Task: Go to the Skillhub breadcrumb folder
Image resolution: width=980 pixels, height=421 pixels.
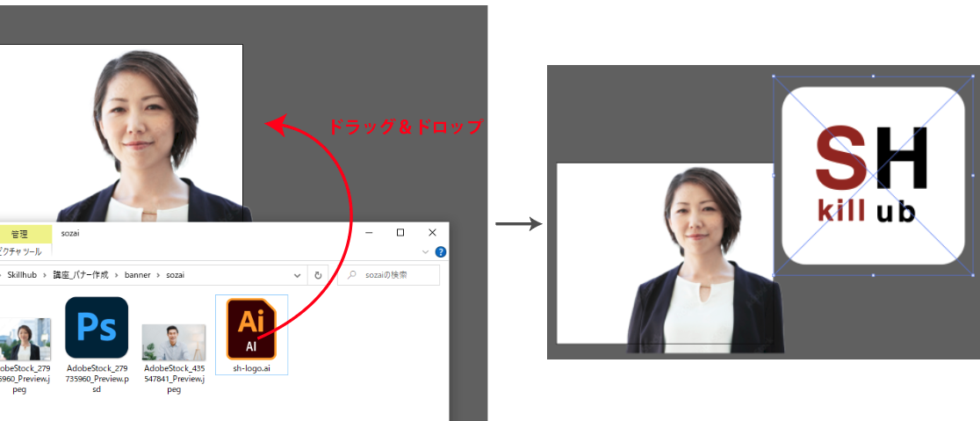Action: click(x=24, y=274)
